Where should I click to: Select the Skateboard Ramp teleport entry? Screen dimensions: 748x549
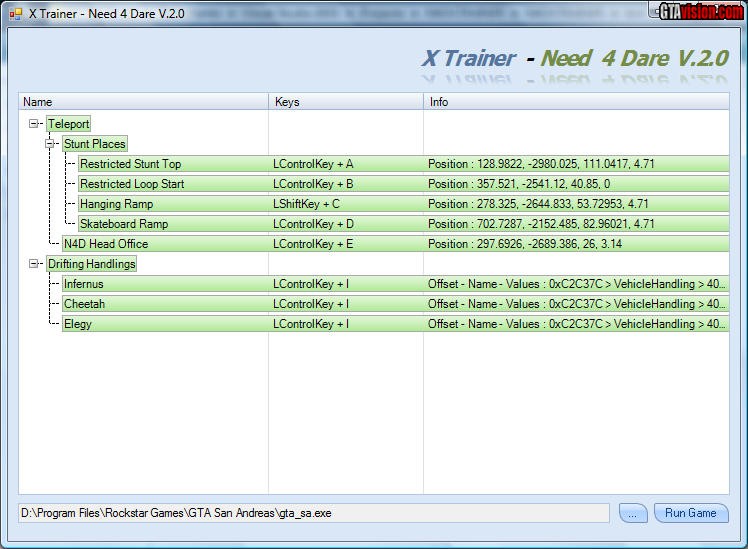point(124,224)
